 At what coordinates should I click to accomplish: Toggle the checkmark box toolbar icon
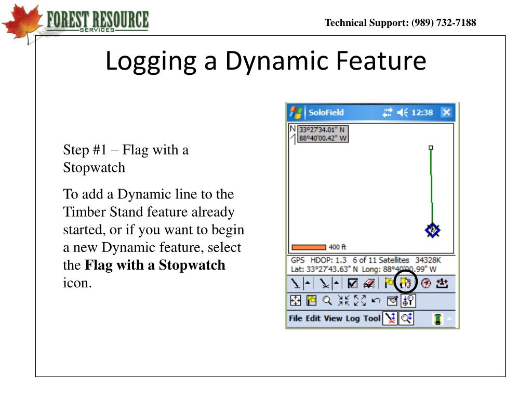coord(353,283)
